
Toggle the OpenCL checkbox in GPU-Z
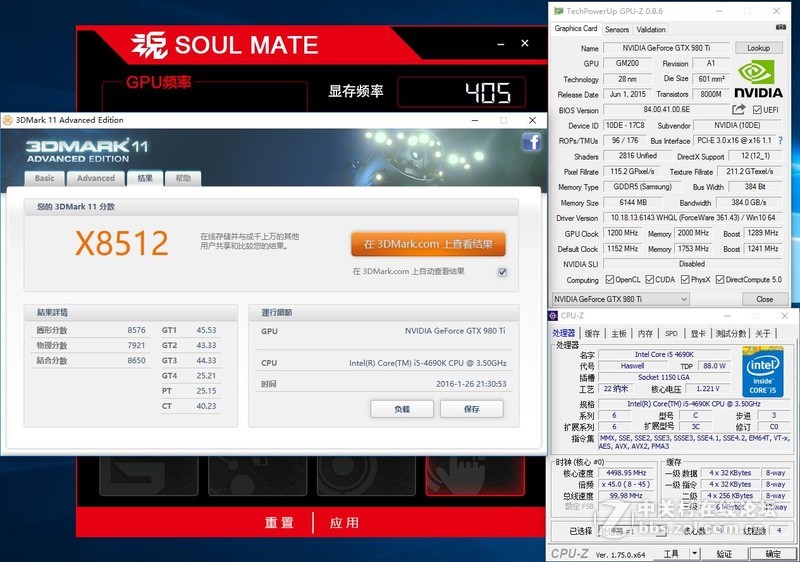click(x=609, y=279)
